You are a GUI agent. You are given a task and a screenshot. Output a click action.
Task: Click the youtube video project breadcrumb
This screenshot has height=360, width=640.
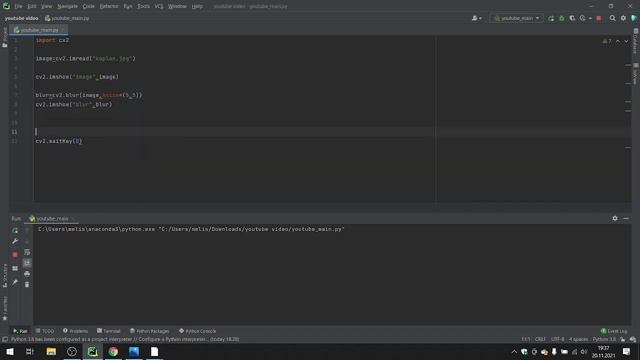22,18
